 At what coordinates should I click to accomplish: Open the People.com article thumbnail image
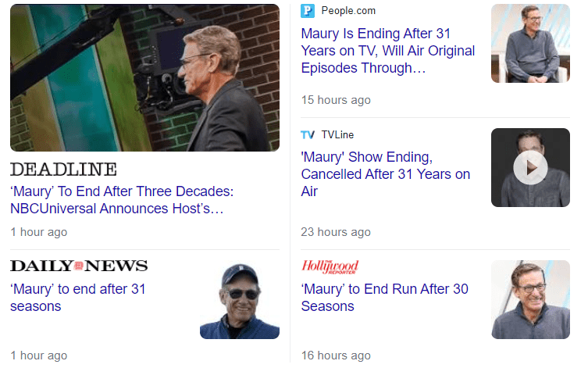coord(530,44)
